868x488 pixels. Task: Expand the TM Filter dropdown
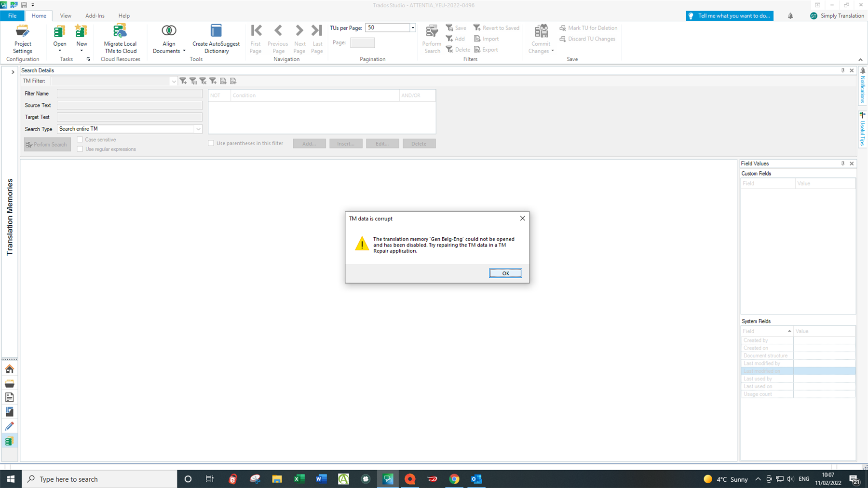pos(174,81)
